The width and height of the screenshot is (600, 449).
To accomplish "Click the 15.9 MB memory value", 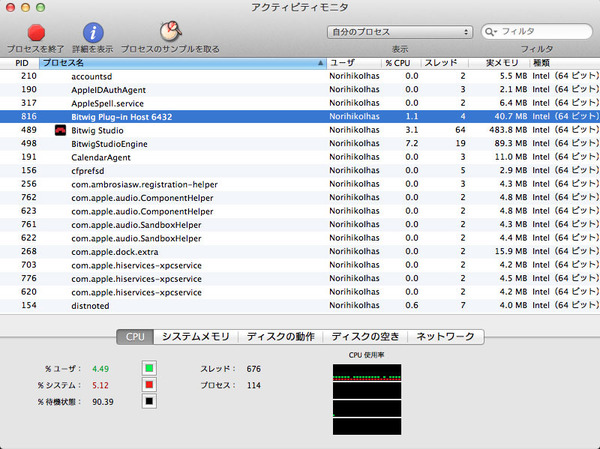I will point(511,251).
